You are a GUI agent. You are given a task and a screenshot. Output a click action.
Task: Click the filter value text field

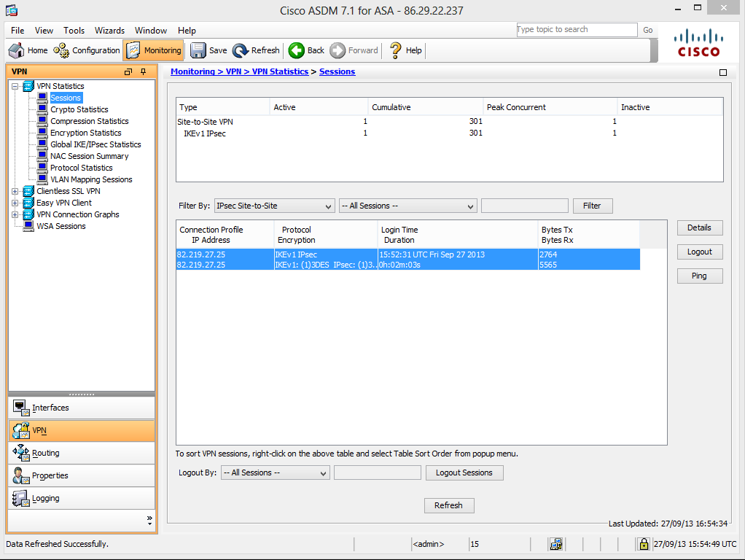(525, 206)
